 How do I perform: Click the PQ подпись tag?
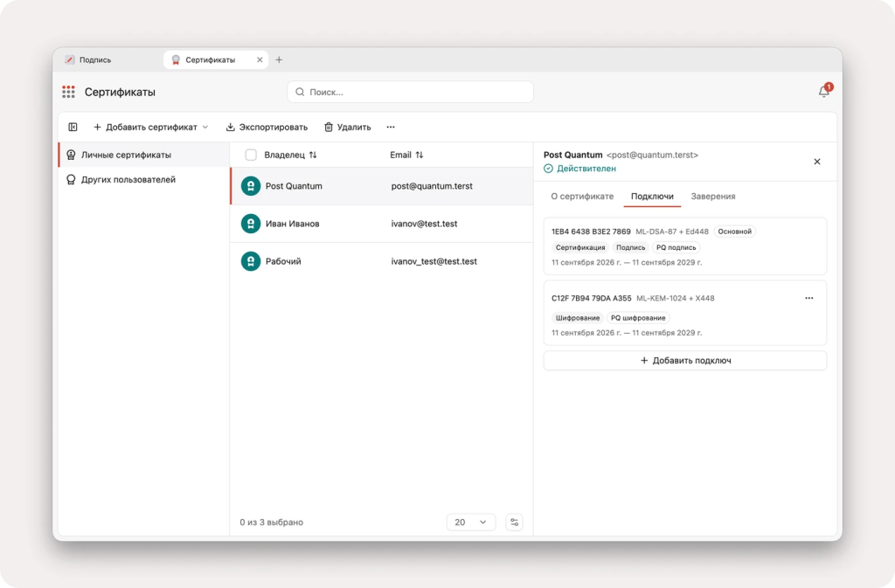[676, 247]
